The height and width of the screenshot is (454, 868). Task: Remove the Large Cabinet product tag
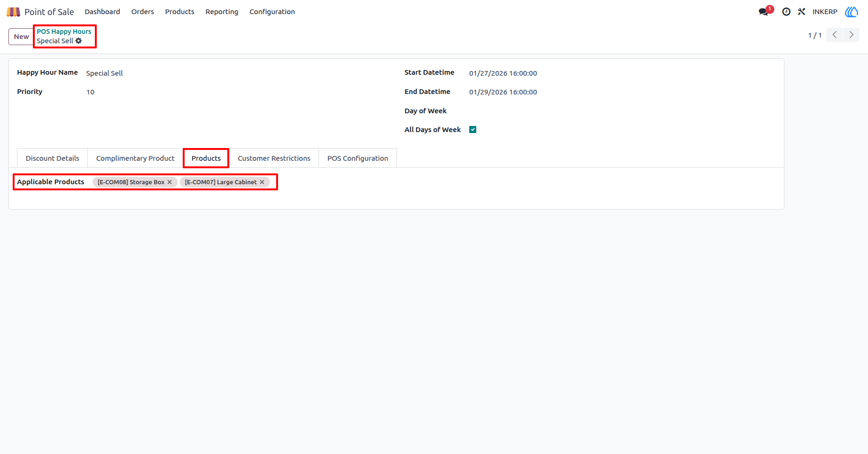pyautogui.click(x=262, y=182)
